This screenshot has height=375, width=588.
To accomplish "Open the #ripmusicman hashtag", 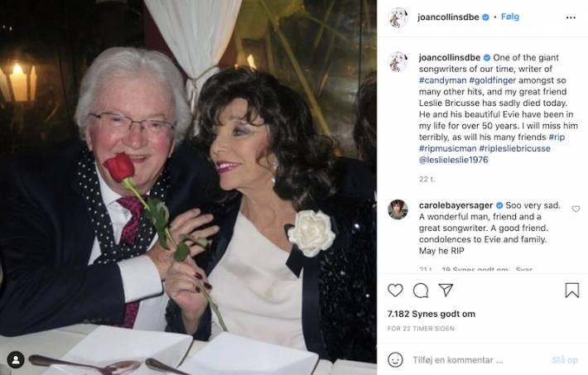I will click(x=447, y=148).
